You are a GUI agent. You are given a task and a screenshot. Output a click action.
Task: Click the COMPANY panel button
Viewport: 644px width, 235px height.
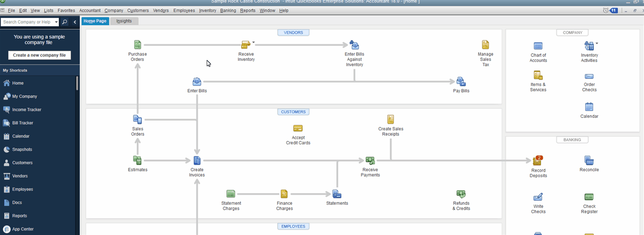coord(573,32)
